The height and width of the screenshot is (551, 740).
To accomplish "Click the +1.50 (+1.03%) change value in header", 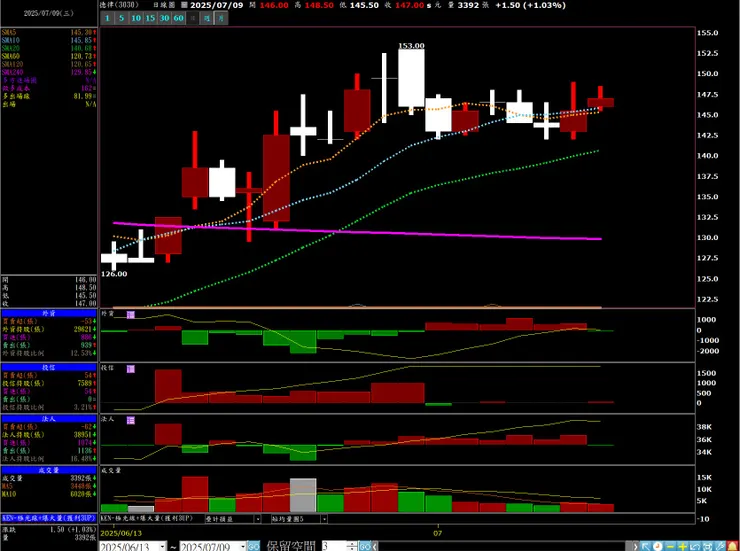I will coord(530,5).
